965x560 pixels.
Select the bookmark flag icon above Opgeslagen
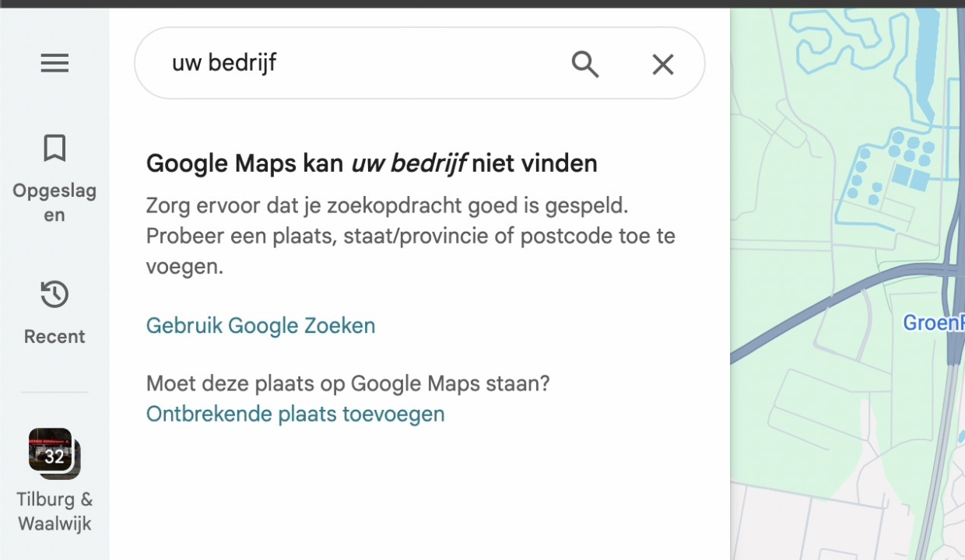pos(54,148)
